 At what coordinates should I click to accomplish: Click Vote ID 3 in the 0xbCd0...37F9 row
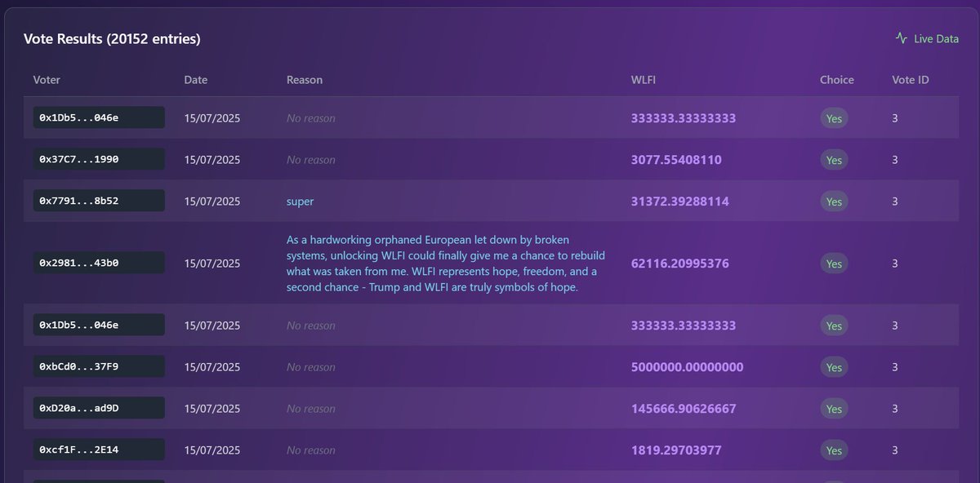coord(895,367)
